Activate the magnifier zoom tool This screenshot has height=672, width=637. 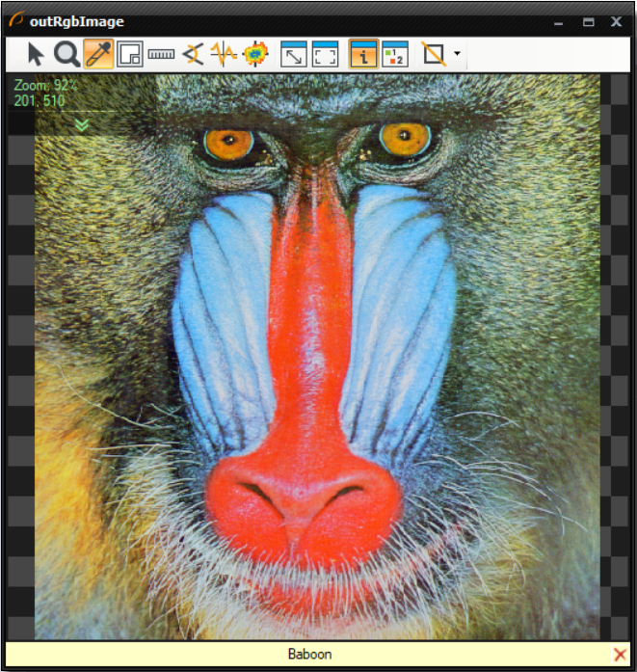66,55
